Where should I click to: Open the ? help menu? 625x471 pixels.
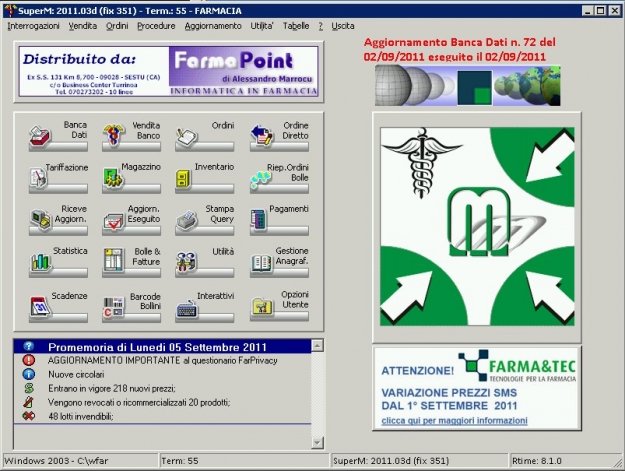click(320, 26)
